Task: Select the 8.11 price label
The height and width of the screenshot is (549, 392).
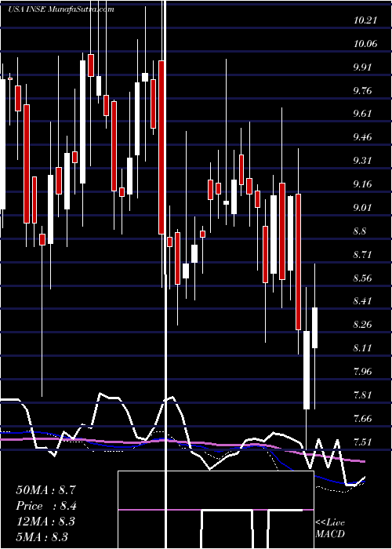Action: point(364,348)
